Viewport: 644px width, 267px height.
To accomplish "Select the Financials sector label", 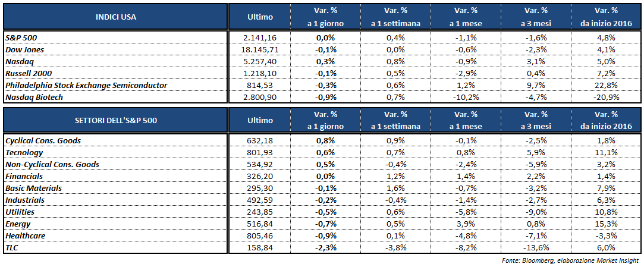I will coord(25,176).
